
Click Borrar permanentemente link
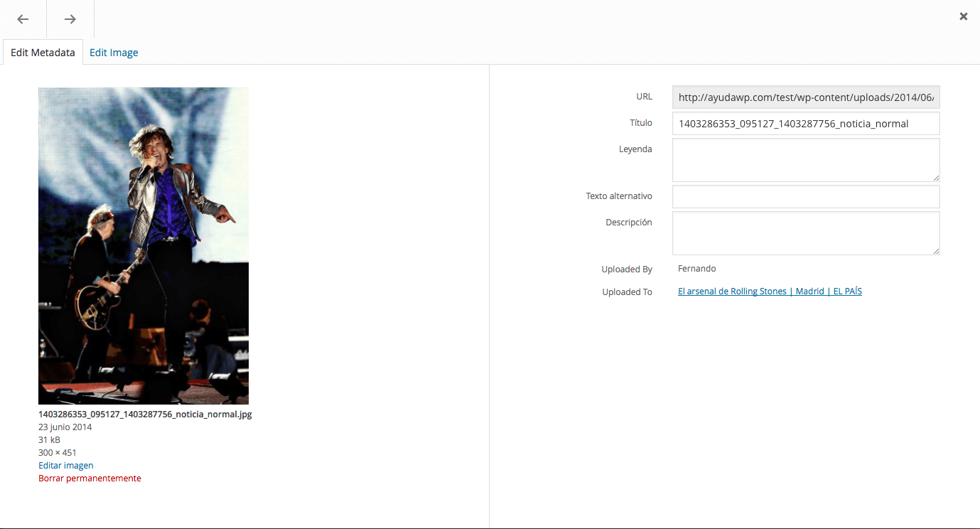[x=90, y=478]
